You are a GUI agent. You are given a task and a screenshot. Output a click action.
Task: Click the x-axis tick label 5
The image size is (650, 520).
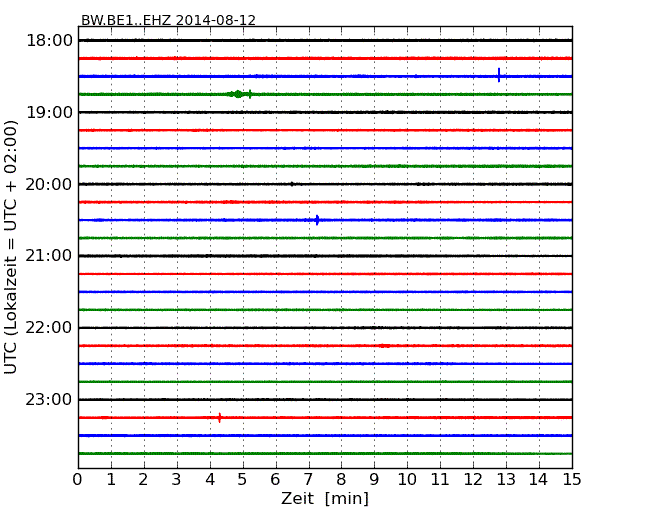tap(243, 479)
